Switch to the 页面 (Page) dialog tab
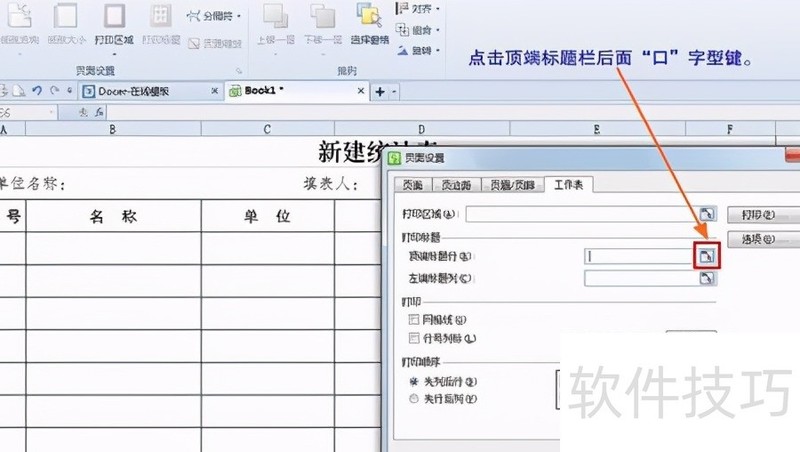Image resolution: width=800 pixels, height=452 pixels. click(x=413, y=185)
